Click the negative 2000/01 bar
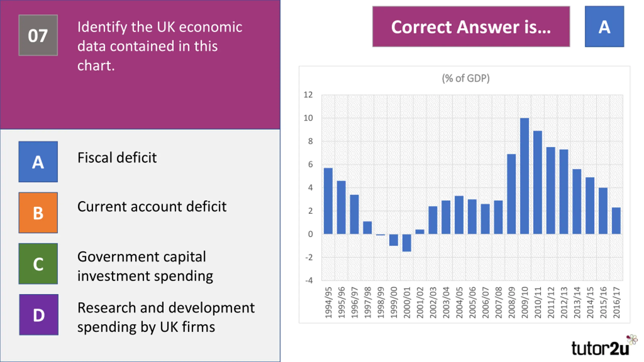Image resolution: width=644 pixels, height=362 pixels. [407, 243]
